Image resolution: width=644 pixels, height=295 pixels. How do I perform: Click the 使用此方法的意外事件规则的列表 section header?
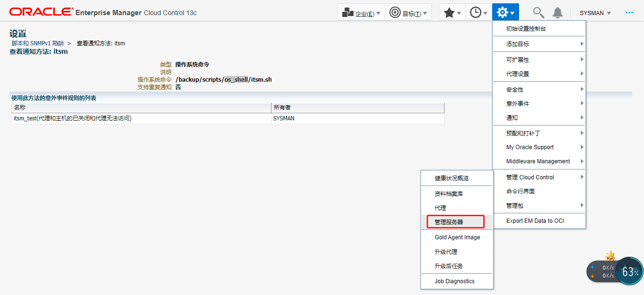pos(54,98)
